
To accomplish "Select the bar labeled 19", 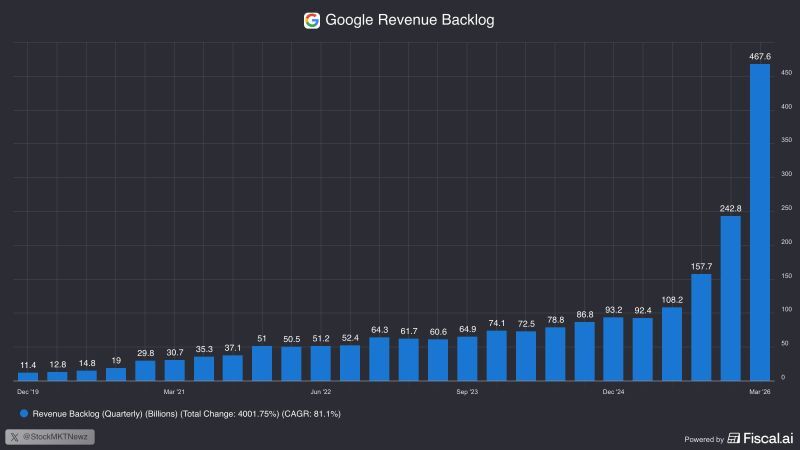I will coord(116,374).
